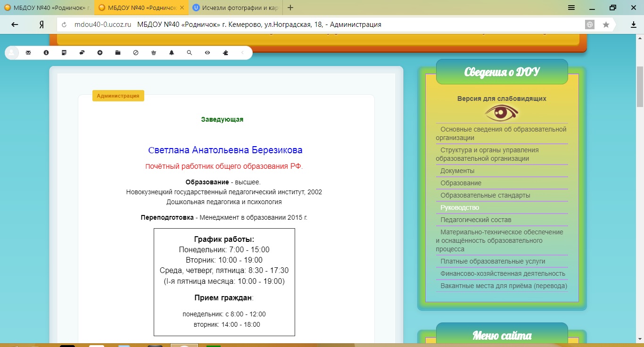The width and height of the screenshot is (644, 347).
Task: Click the Вторник: 10:00 - 19:00 line
Action: [x=224, y=260]
